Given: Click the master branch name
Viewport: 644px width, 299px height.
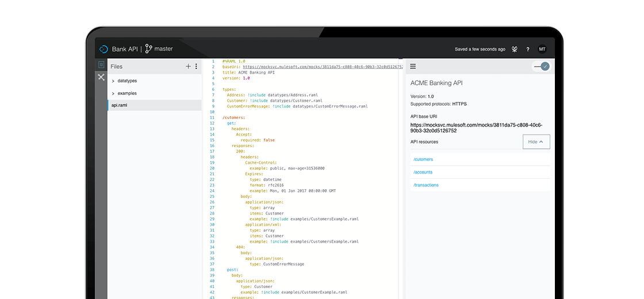Looking at the screenshot, I should point(163,49).
